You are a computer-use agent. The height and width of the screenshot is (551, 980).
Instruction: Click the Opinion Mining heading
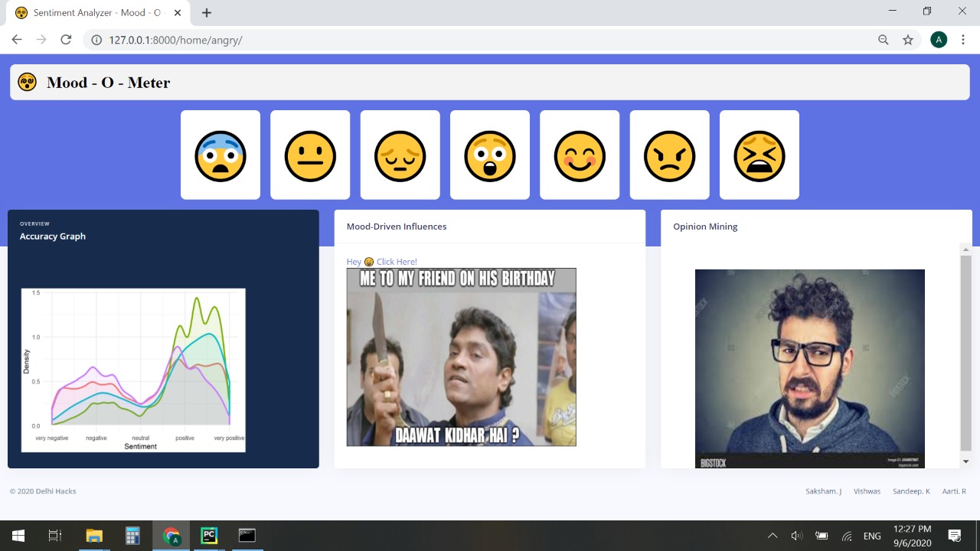coord(705,227)
